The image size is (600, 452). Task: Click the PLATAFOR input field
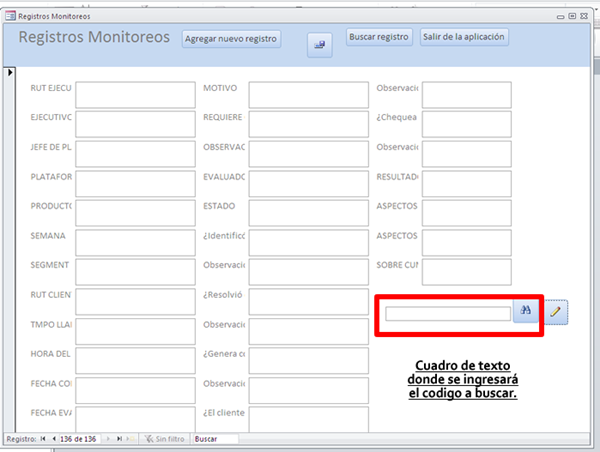point(135,183)
